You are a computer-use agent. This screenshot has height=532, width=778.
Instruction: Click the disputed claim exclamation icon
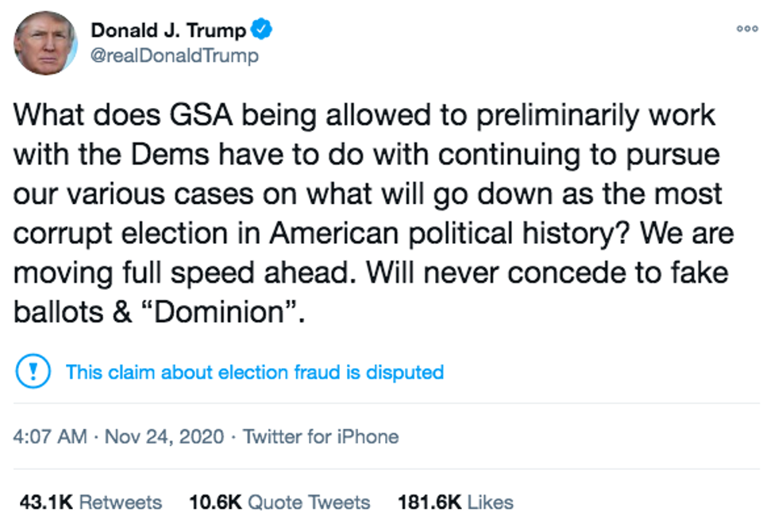(34, 372)
